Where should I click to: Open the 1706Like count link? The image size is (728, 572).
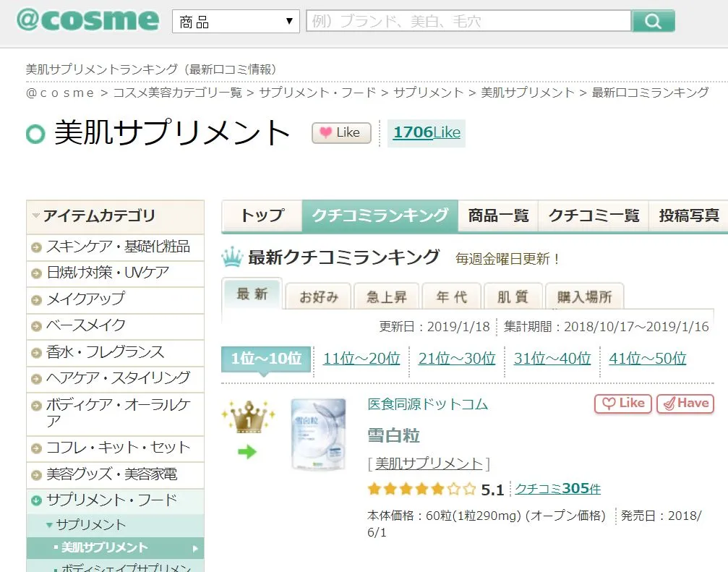pos(427,133)
